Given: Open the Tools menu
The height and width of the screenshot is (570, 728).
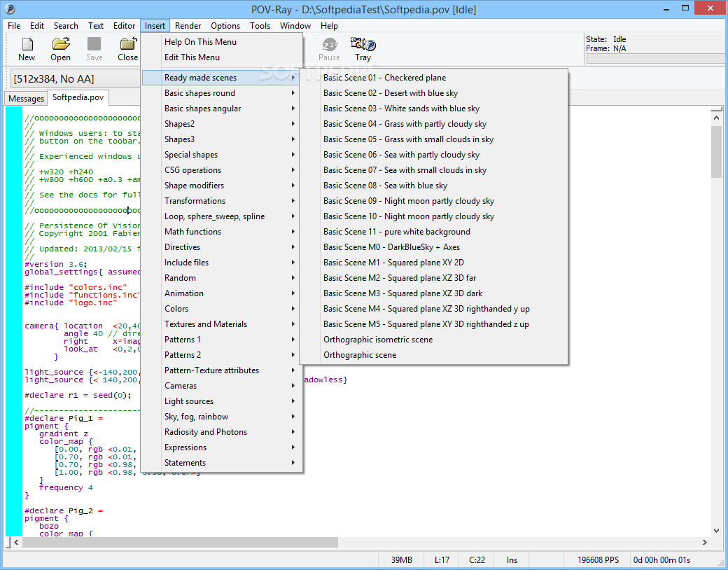Looking at the screenshot, I should 260,25.
